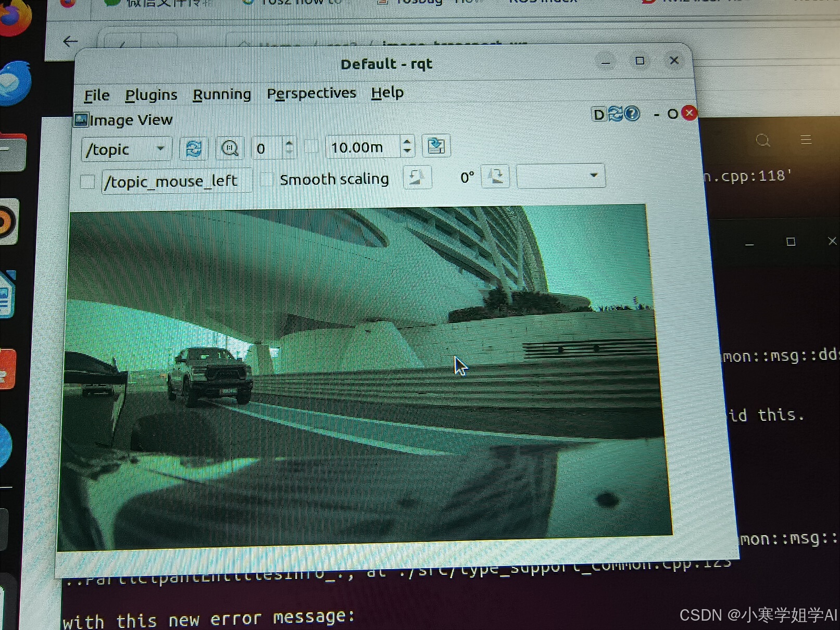Click the 0° rotation angle label
Screen dimensions: 840x630
[x=467, y=178]
